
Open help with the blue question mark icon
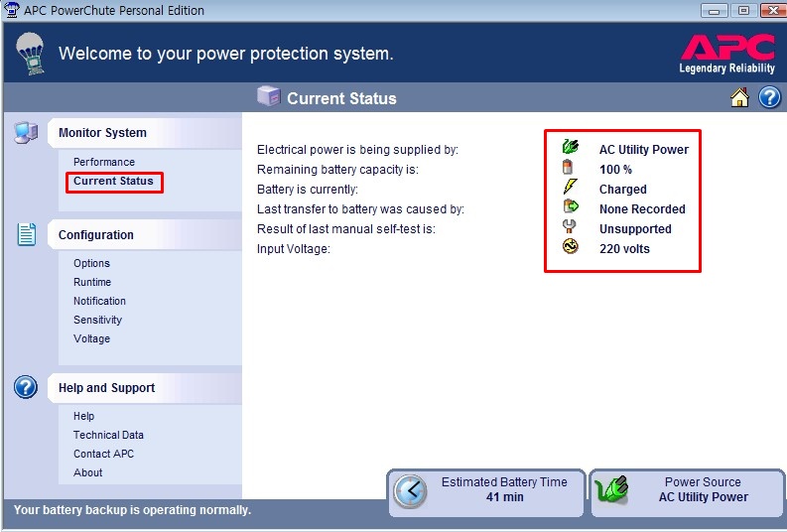769,97
